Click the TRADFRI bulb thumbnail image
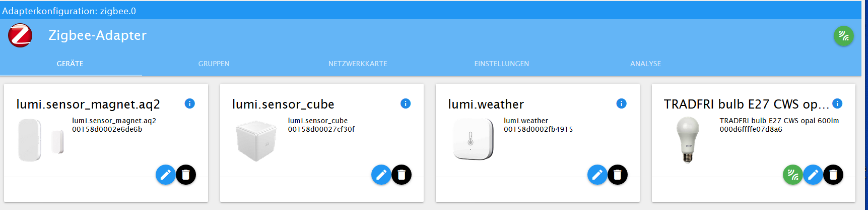This screenshot has height=210, width=868. (688, 139)
